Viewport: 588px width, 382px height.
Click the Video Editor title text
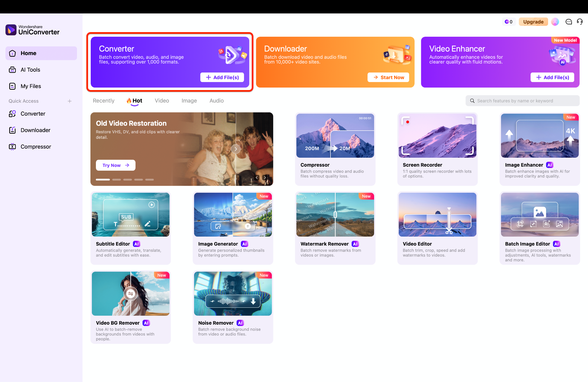click(x=417, y=244)
